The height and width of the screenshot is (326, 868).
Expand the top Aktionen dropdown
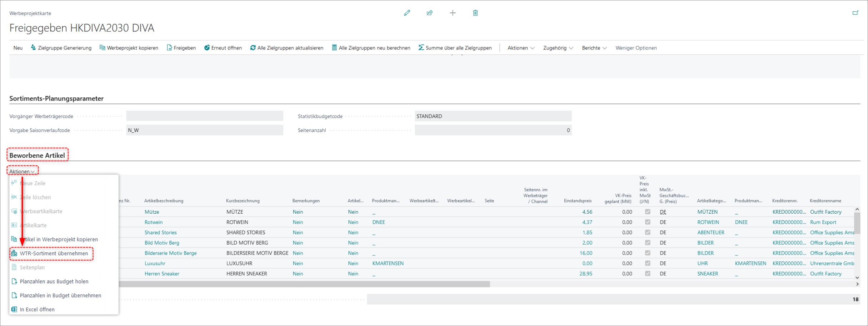(x=521, y=48)
